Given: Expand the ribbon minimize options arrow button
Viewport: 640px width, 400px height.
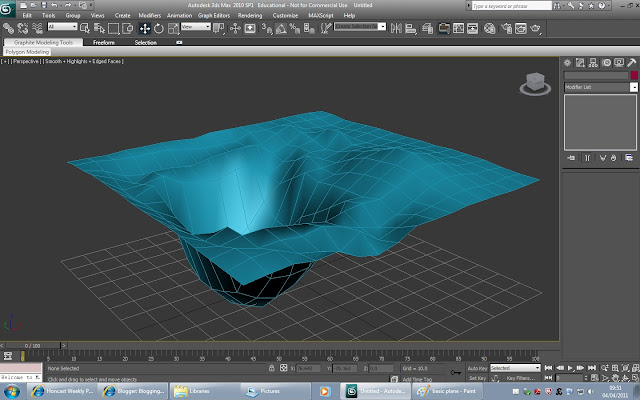Looking at the screenshot, I should (179, 42).
